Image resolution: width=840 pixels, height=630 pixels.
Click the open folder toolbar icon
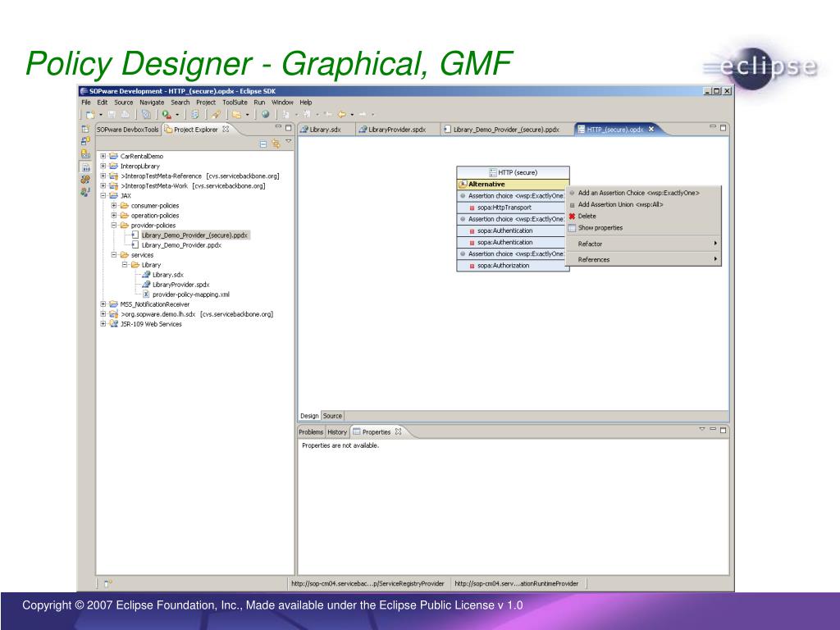click(x=237, y=115)
